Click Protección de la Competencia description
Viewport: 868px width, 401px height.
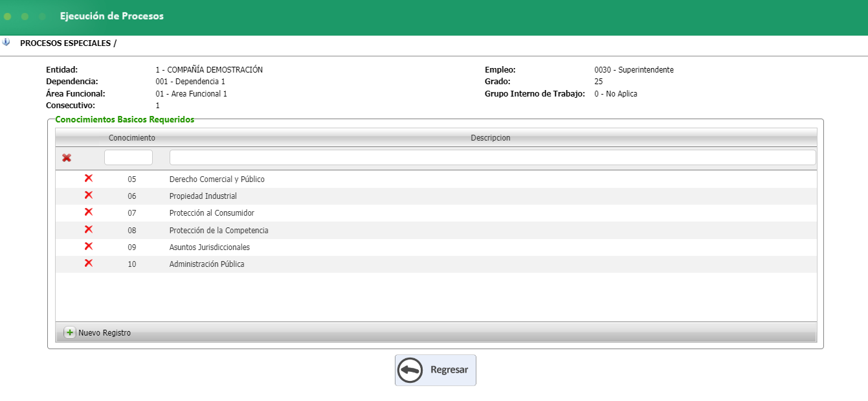point(219,231)
